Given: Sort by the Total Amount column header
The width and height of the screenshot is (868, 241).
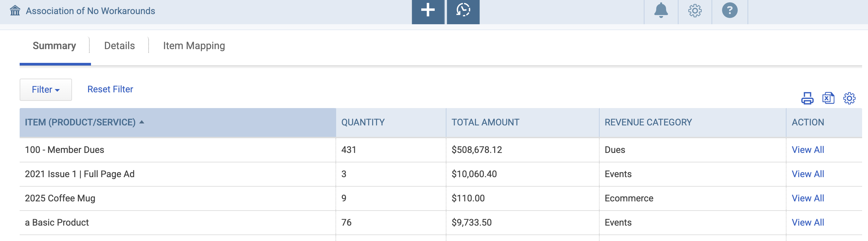Looking at the screenshot, I should (485, 122).
